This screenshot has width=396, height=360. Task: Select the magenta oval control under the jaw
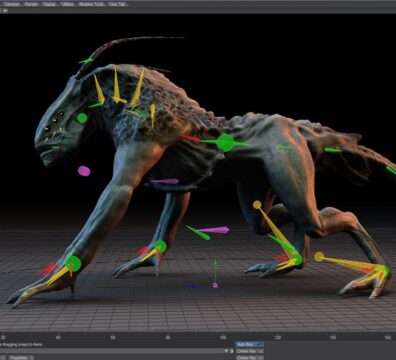[x=84, y=171]
